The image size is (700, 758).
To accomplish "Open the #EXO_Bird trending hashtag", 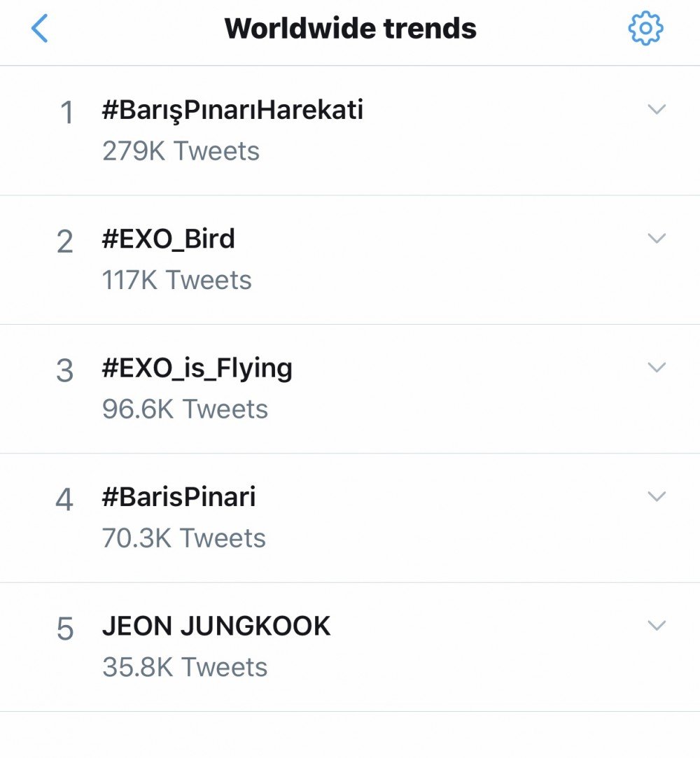I will coord(168,239).
